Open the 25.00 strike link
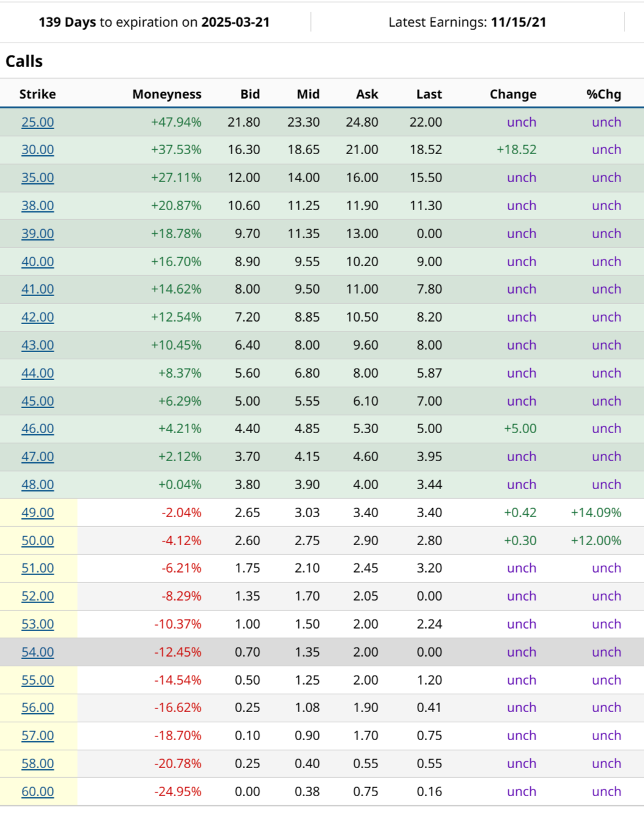Image resolution: width=644 pixels, height=815 pixels. point(38,122)
